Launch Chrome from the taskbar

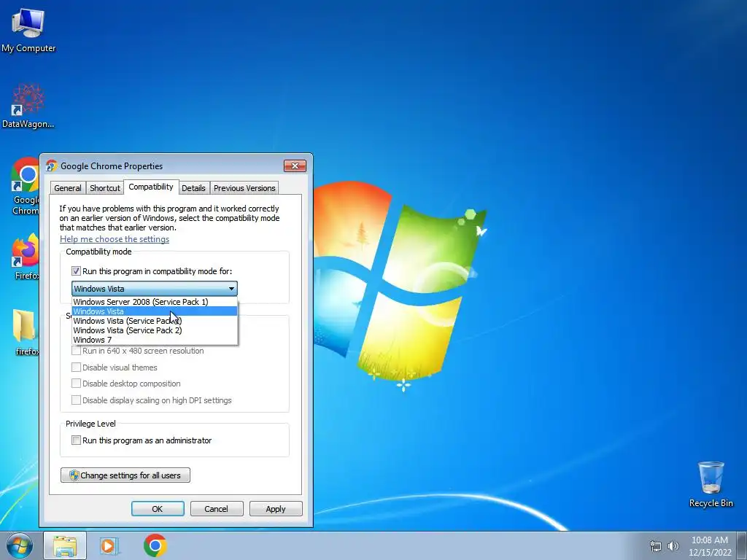(x=155, y=545)
